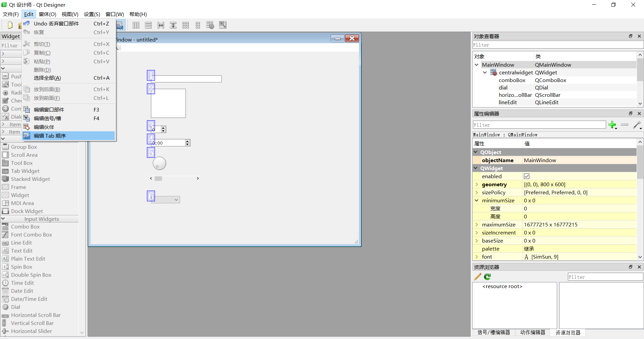Image resolution: width=644 pixels, height=339 pixels.
Task: Collapse the QObject property group
Action: [476, 152]
